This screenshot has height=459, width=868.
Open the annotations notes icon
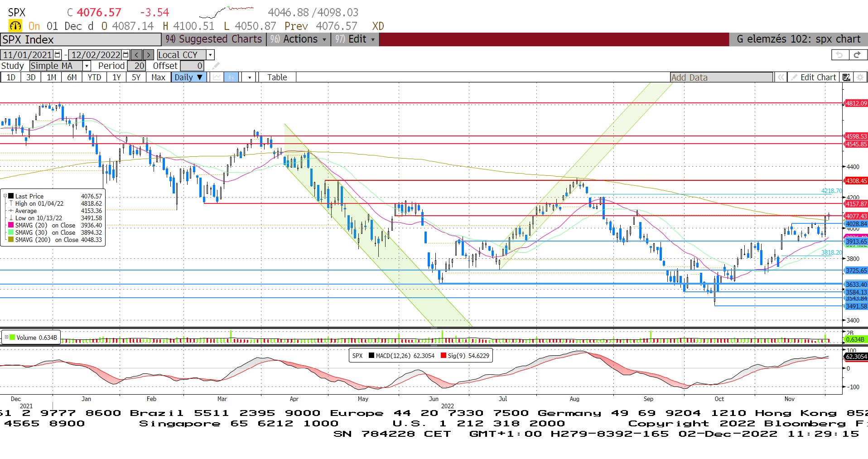point(846,77)
